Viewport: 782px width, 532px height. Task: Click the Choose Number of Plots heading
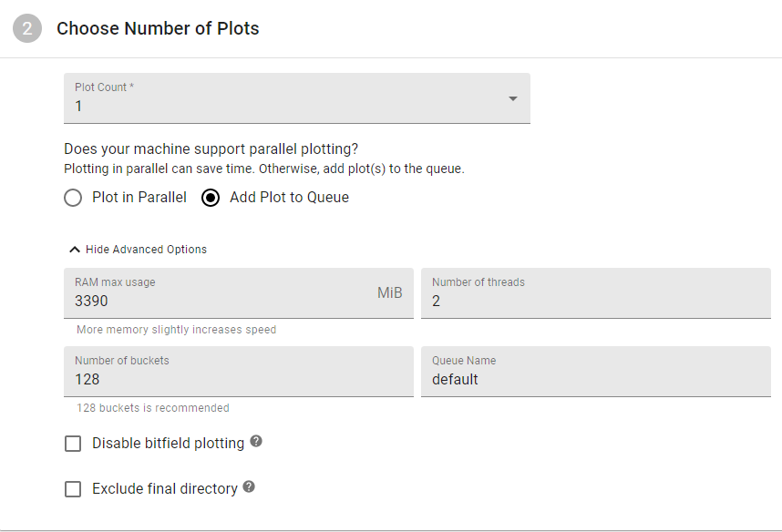tap(158, 28)
